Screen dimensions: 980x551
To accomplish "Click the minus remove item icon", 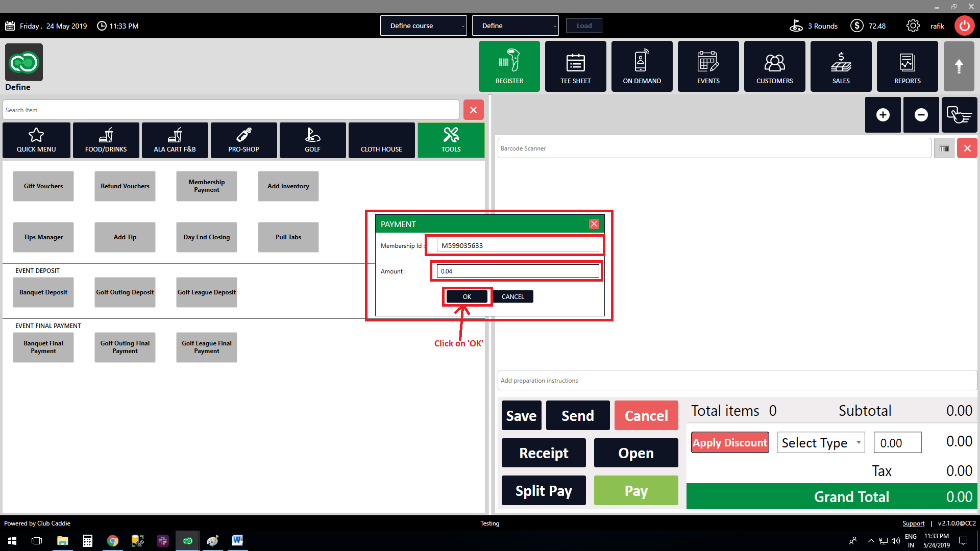I will 921,115.
